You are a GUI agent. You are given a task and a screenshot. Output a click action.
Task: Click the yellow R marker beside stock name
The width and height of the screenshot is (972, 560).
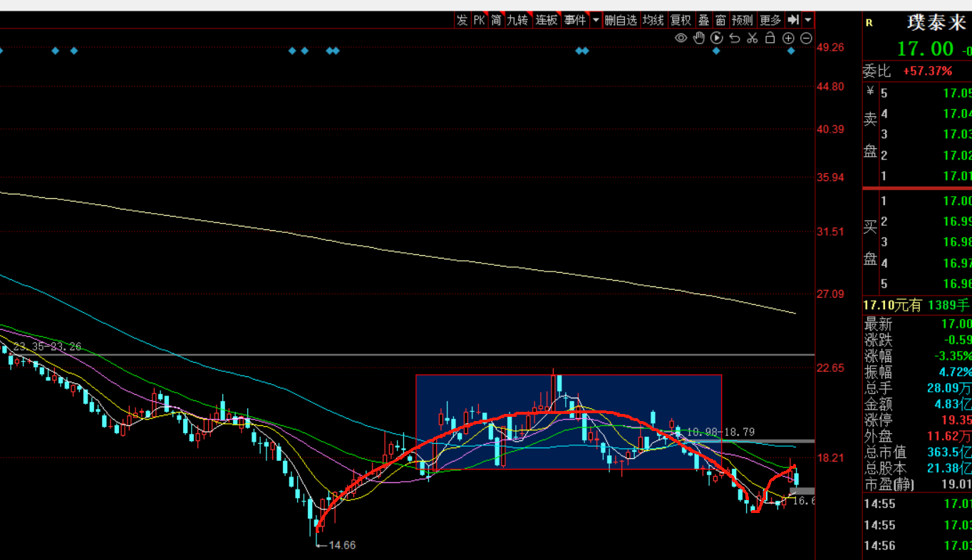tap(869, 23)
